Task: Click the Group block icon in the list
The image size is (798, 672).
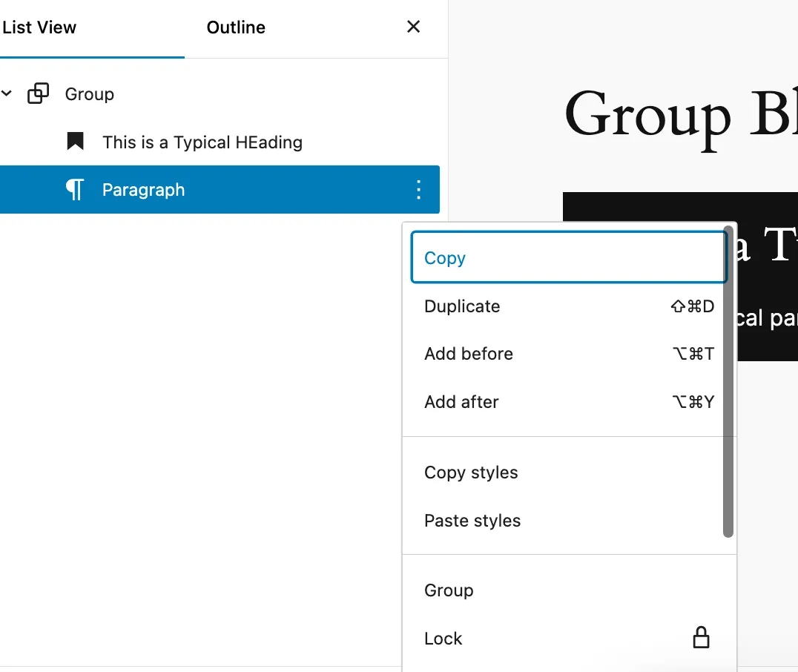Action: tap(39, 94)
